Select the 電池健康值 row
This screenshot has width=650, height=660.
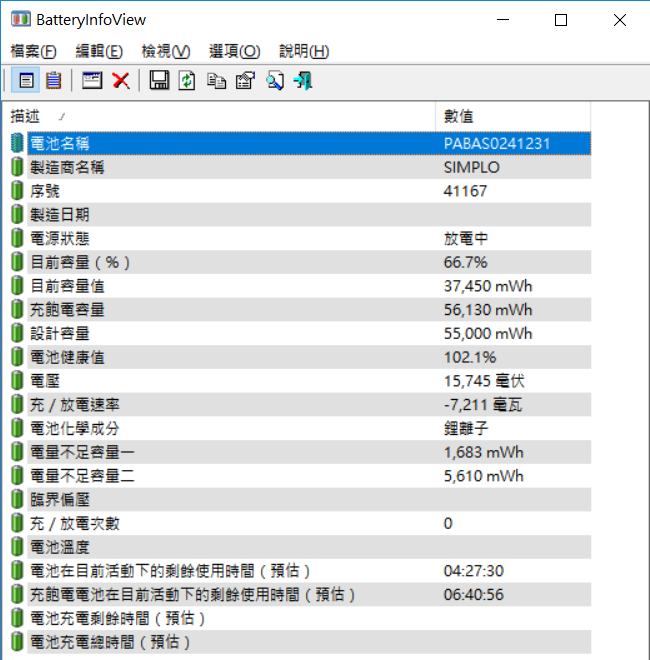click(x=301, y=357)
